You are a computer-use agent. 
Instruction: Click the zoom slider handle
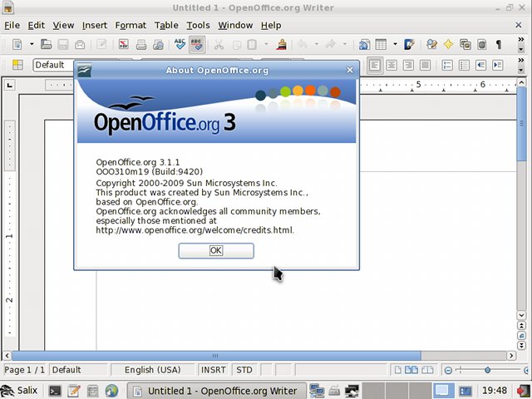tap(488, 370)
